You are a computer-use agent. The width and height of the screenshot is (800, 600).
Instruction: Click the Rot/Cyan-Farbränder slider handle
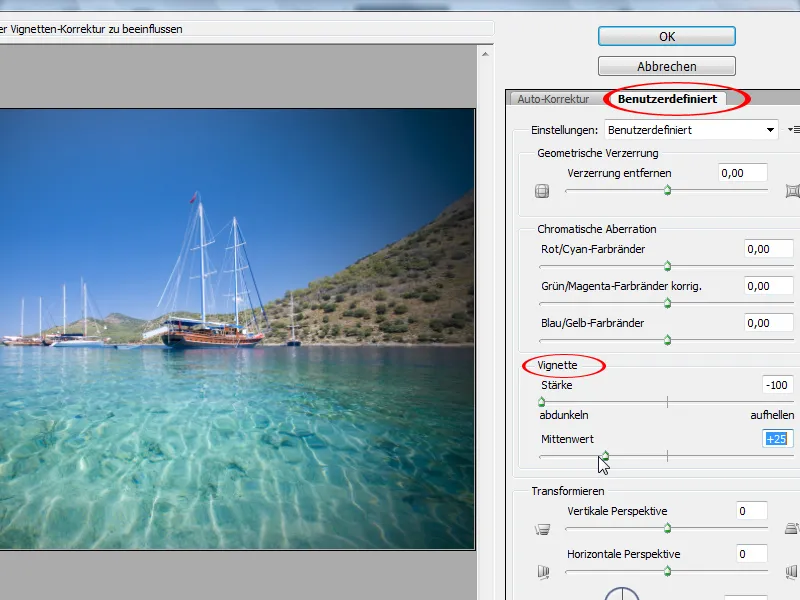click(x=668, y=266)
